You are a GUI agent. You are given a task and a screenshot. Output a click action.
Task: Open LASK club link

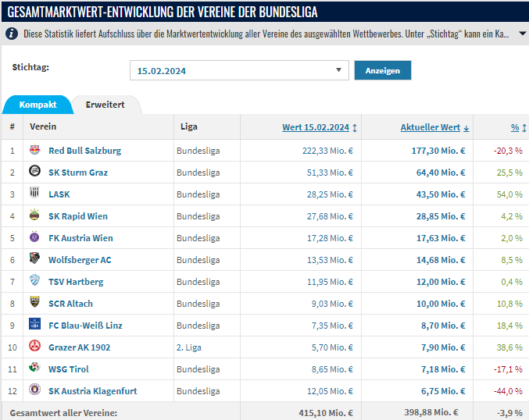point(59,194)
